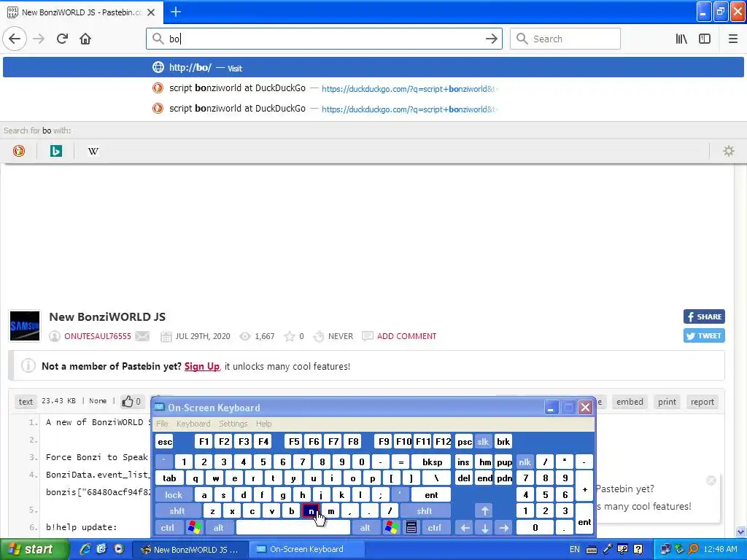This screenshot has width=747, height=560.
Task: Toggle the right alt key
Action: coord(365,528)
